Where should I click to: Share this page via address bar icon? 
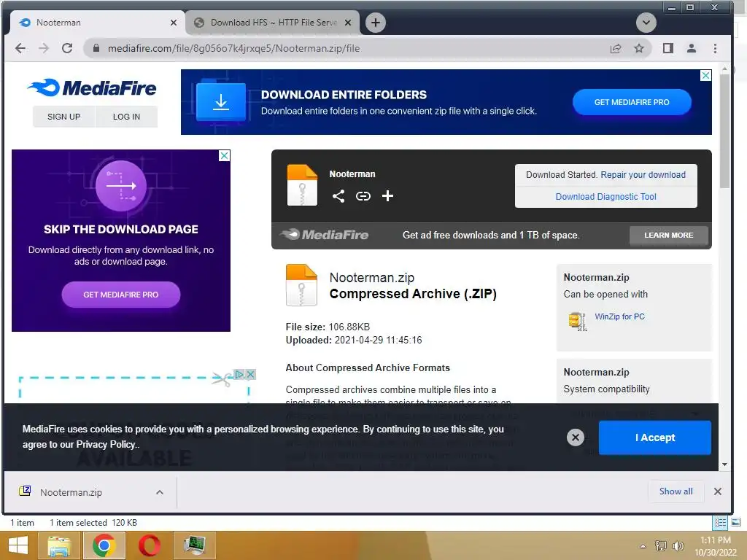click(x=616, y=48)
